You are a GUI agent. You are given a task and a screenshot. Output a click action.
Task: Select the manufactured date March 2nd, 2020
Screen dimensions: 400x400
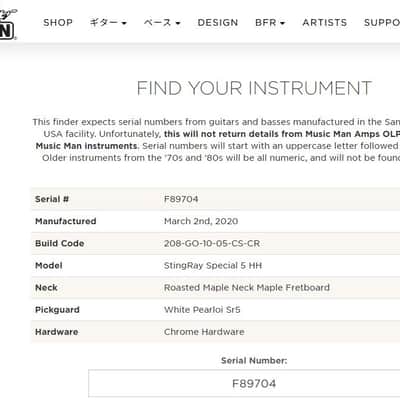(x=201, y=221)
